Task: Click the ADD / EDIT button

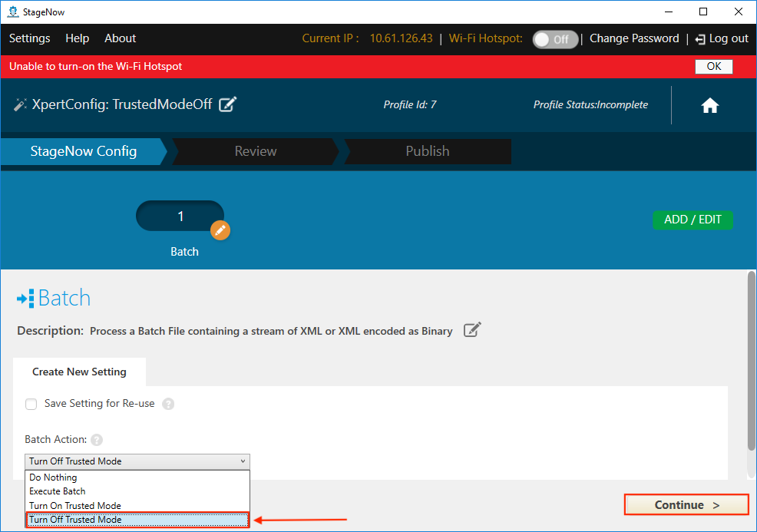Action: 693,220
